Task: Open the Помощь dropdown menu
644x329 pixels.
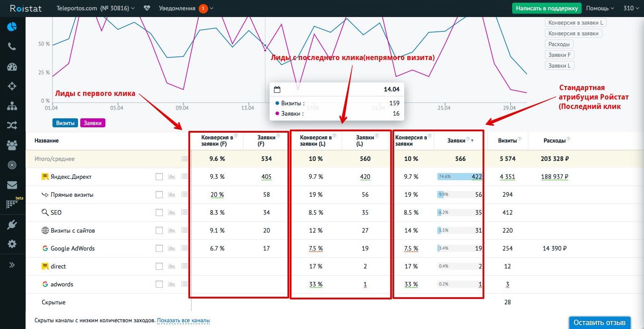Action: pyautogui.click(x=600, y=9)
